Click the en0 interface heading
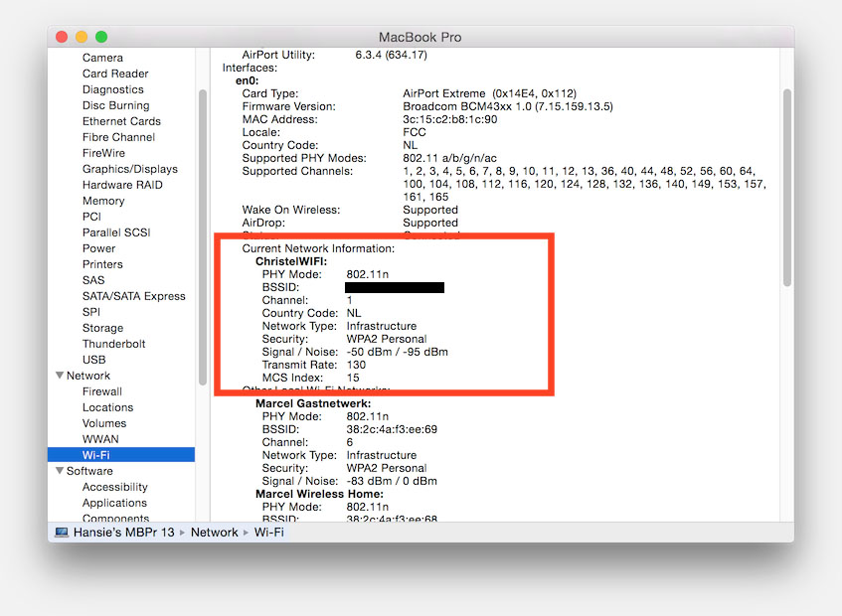The width and height of the screenshot is (842, 616). tap(247, 80)
